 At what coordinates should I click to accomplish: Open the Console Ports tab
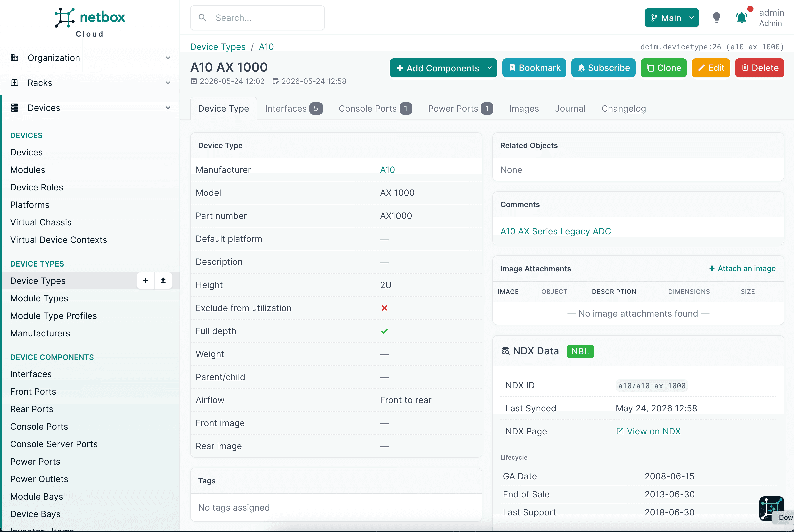tap(375, 109)
